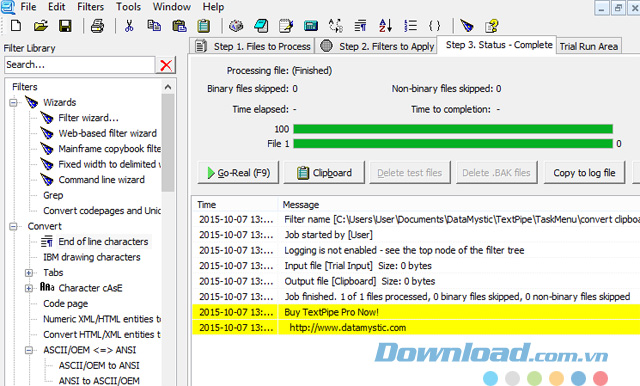Expand the Character cAsE tree node
This screenshot has height=386, width=640.
(x=29, y=288)
